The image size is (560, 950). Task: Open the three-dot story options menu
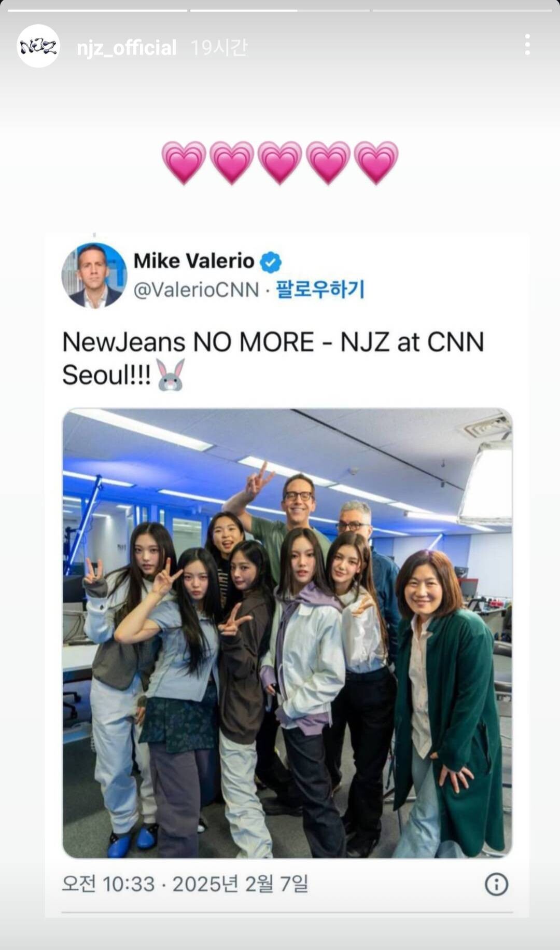pos(527,45)
